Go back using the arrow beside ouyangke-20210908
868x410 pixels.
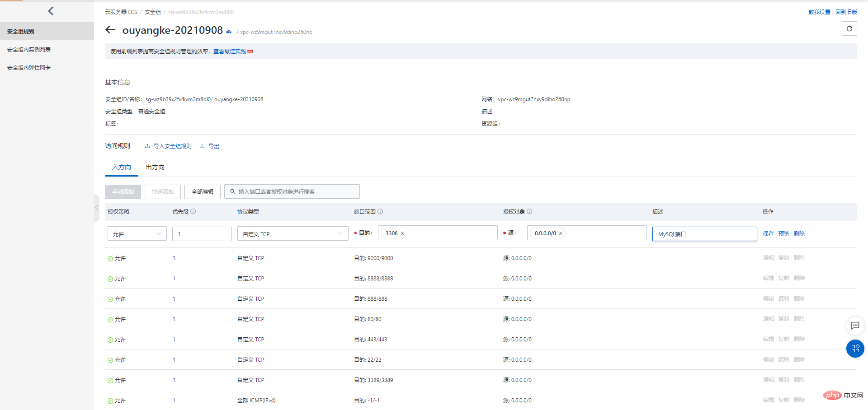click(x=110, y=30)
